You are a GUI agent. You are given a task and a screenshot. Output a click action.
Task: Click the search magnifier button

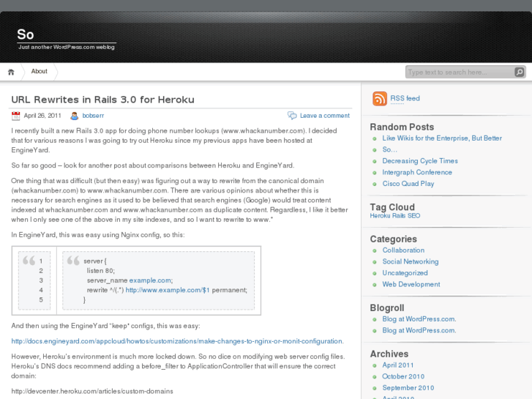(x=519, y=72)
